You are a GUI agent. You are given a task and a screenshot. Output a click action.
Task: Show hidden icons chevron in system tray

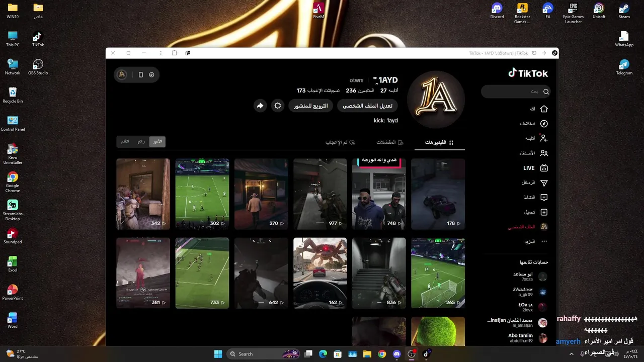(571, 354)
